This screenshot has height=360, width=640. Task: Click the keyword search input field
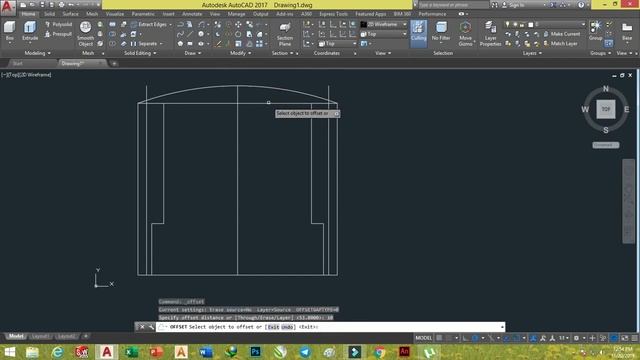(453, 5)
